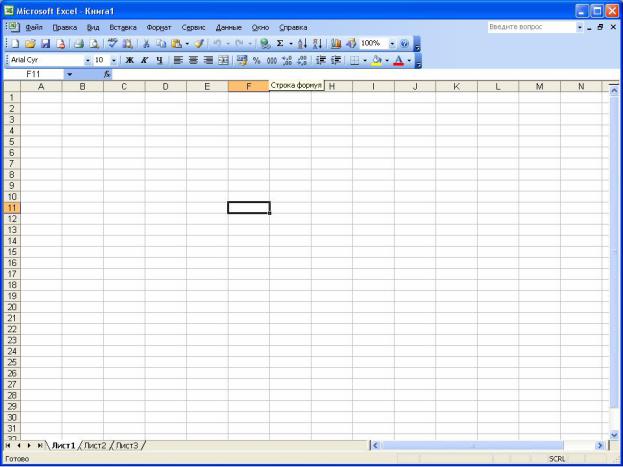Open the Fill Color dropdown arrow
This screenshot has height=467, width=623.
click(x=387, y=60)
